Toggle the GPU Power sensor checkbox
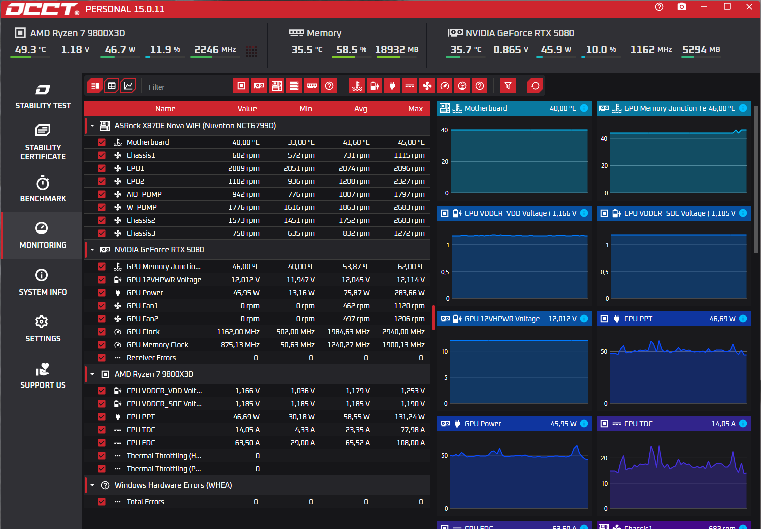The image size is (761, 532). click(102, 293)
